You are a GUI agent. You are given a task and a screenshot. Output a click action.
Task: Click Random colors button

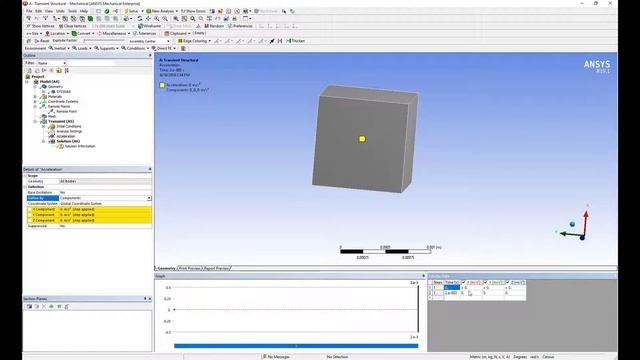point(214,26)
